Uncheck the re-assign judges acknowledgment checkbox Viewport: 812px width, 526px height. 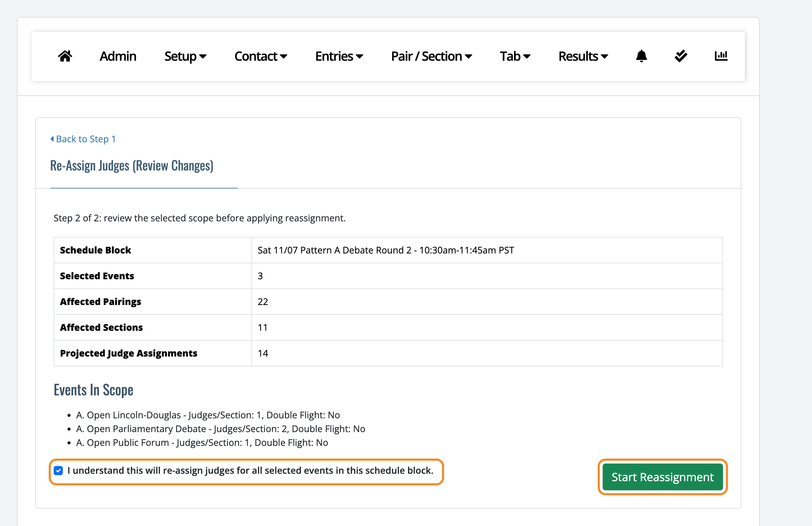59,471
